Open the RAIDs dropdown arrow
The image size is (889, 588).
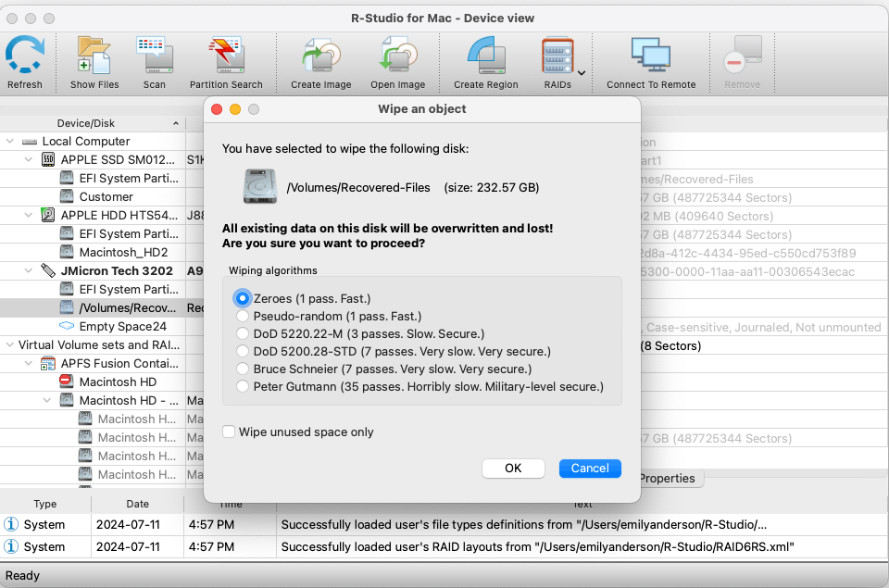coord(582,73)
